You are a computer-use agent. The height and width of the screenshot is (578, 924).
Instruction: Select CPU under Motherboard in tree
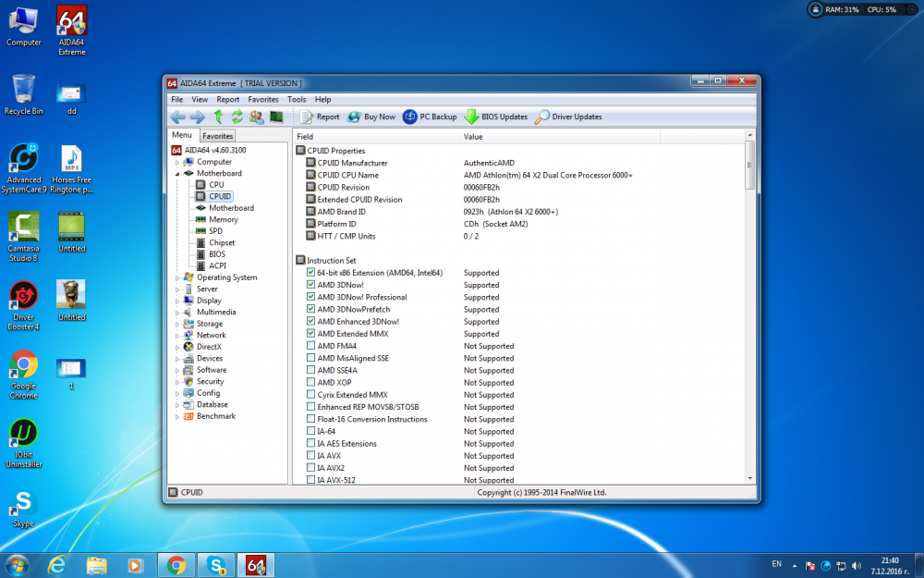[216, 185]
